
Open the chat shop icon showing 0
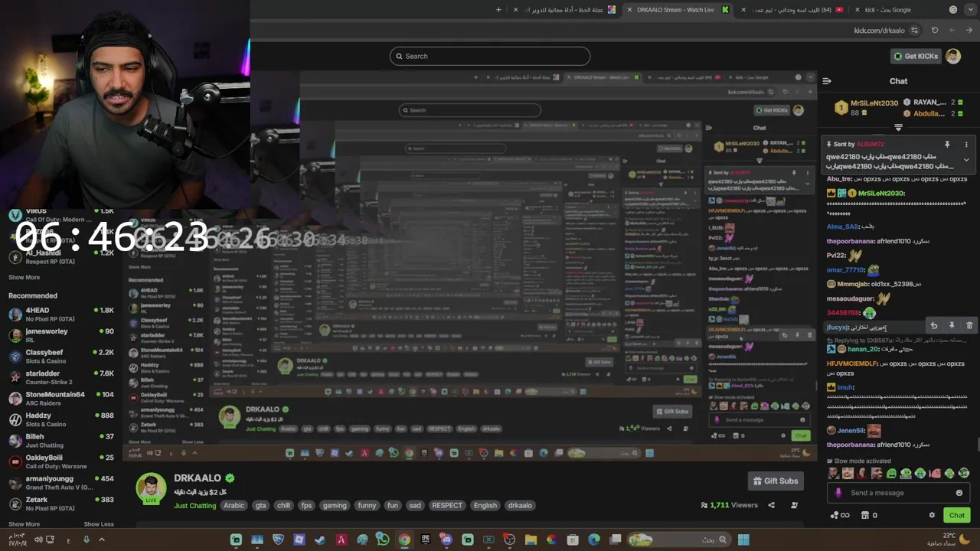[x=870, y=516]
